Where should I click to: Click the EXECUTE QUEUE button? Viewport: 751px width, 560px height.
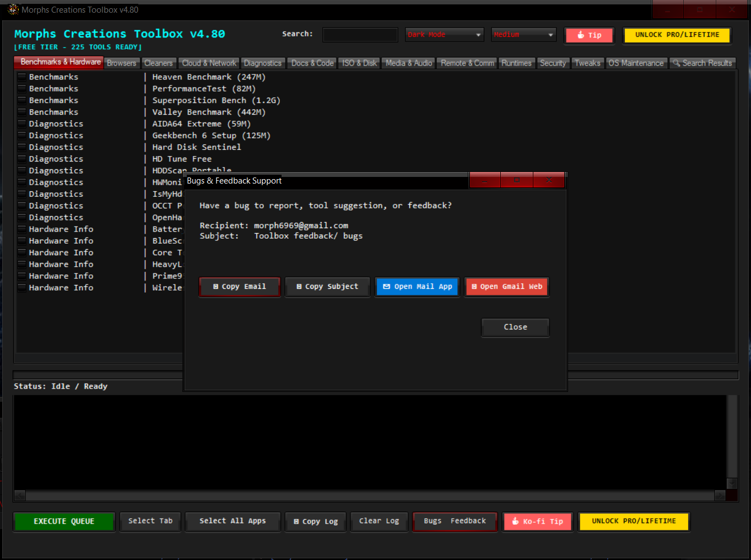[x=64, y=521]
